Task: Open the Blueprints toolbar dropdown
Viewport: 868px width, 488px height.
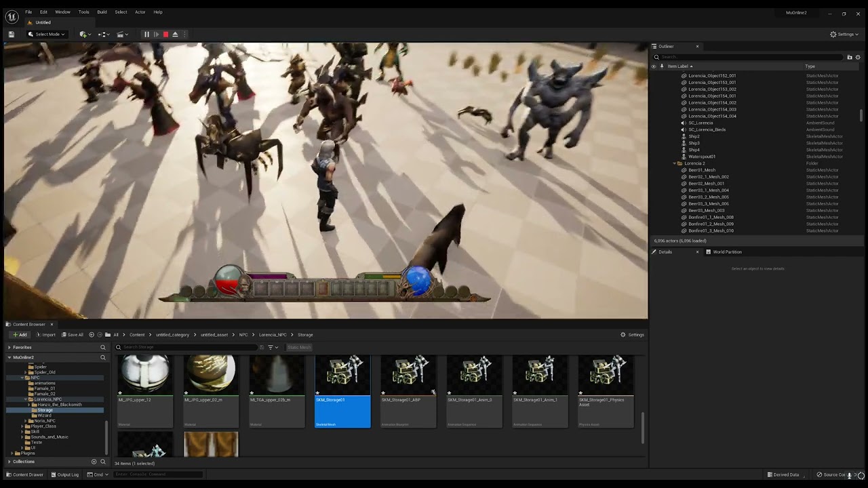Action: tap(104, 35)
